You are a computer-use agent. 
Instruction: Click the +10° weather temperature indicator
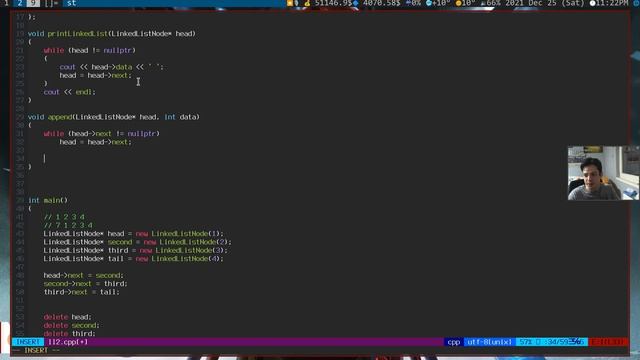click(438, 3)
